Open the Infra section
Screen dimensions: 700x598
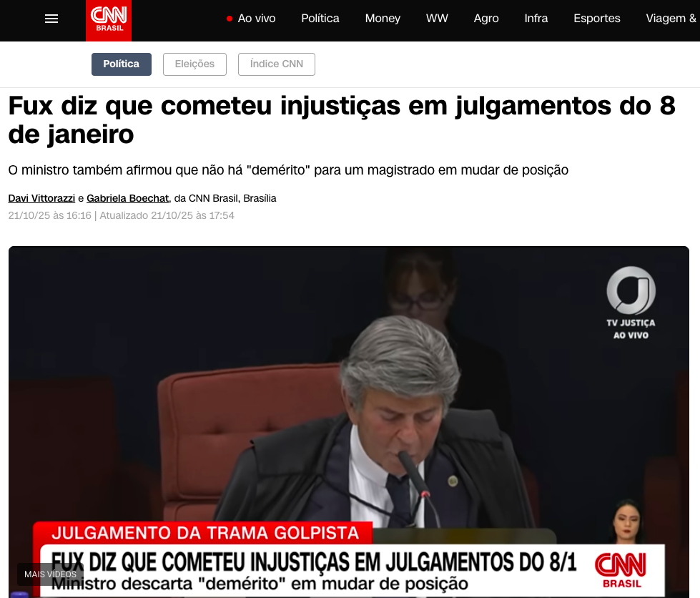pos(536,19)
